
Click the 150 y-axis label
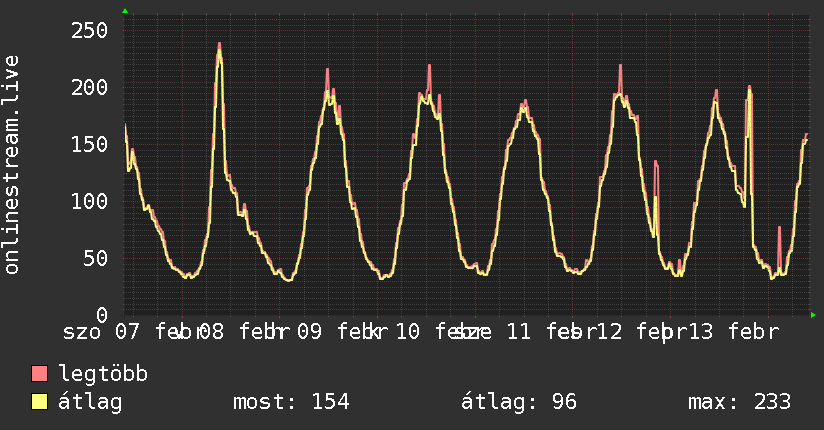coord(88,144)
